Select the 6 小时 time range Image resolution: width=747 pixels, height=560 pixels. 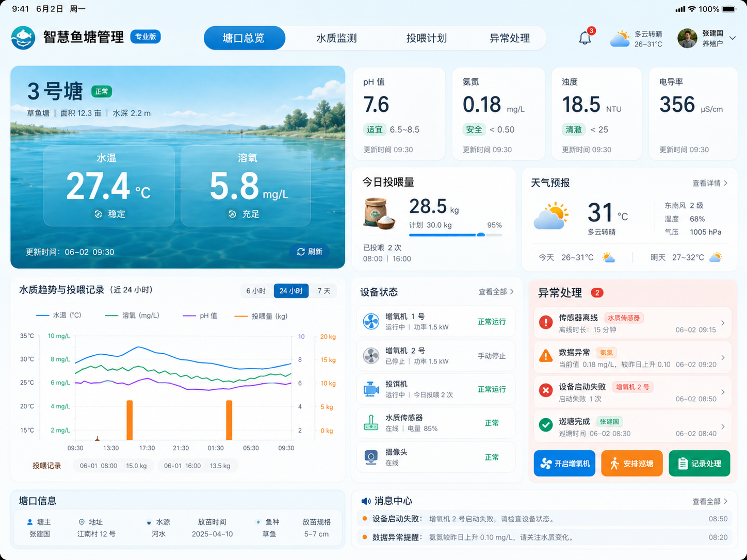pyautogui.click(x=256, y=291)
